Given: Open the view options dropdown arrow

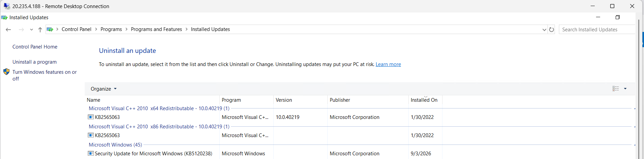Looking at the screenshot, I should 625,89.
